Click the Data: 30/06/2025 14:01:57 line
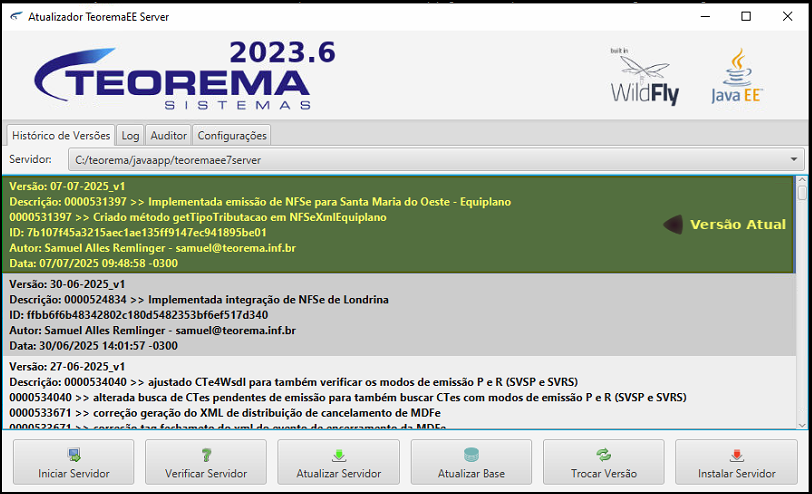This screenshot has height=494, width=812. point(93,345)
